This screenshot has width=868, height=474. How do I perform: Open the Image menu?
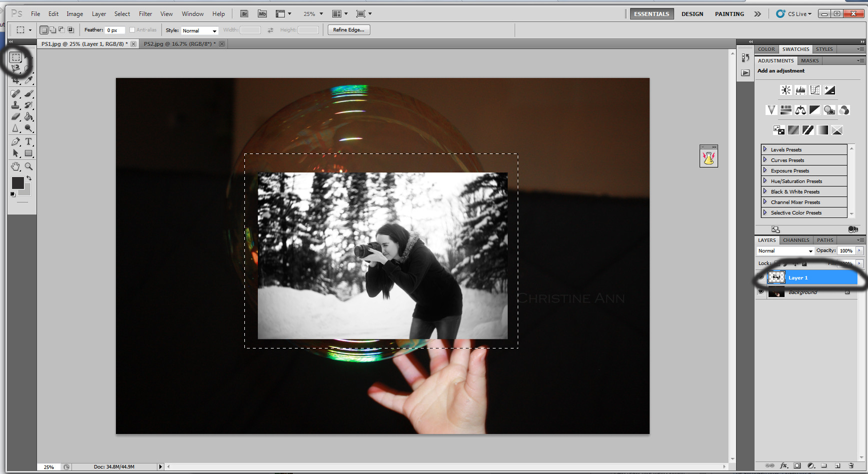pos(75,14)
